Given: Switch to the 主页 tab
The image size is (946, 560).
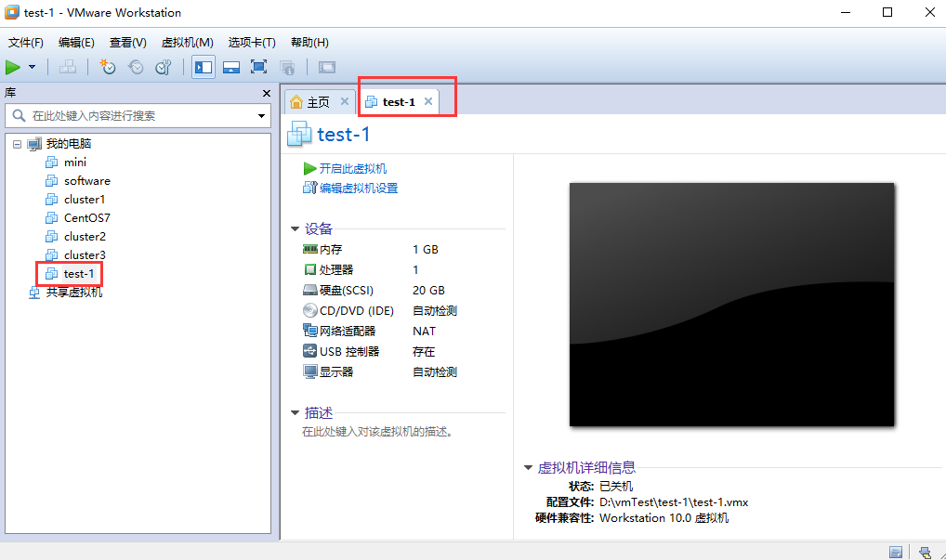Looking at the screenshot, I should tap(318, 102).
